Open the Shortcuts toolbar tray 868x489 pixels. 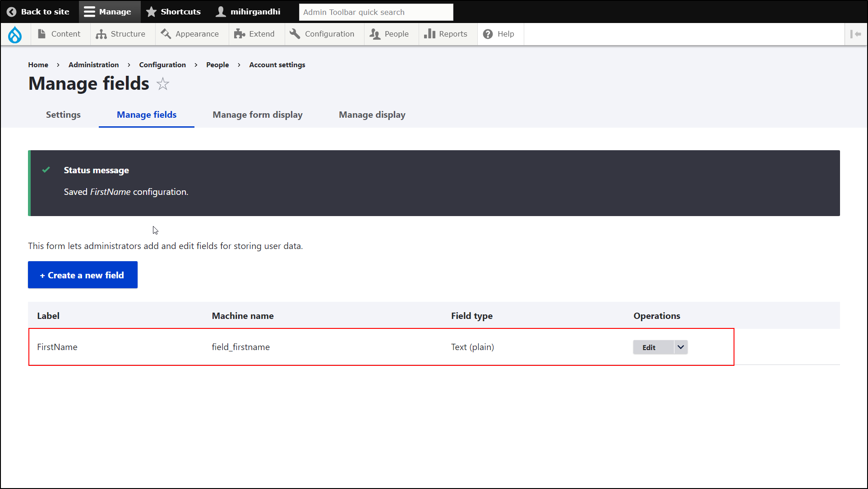pos(174,12)
